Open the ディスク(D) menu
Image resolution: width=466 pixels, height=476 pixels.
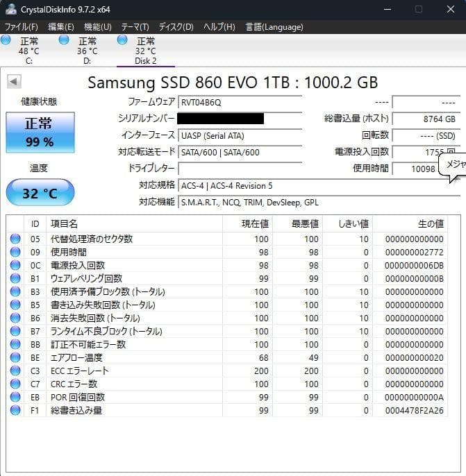point(176,27)
